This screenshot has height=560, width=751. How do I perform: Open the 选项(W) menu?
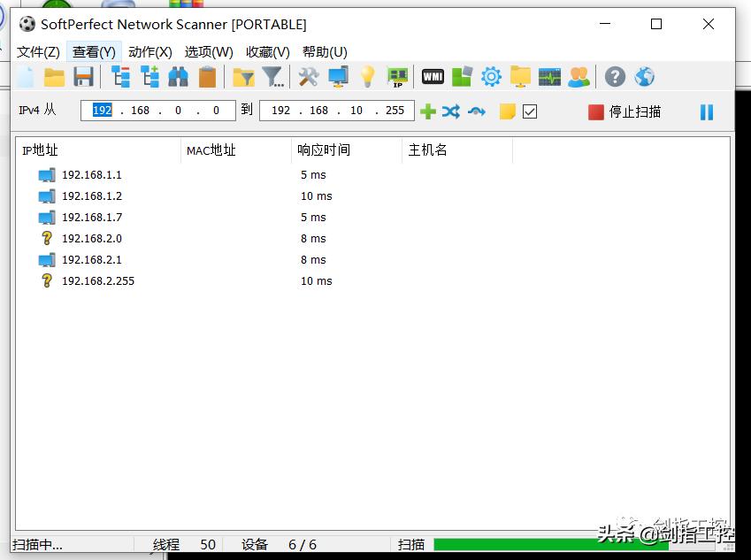(209, 52)
